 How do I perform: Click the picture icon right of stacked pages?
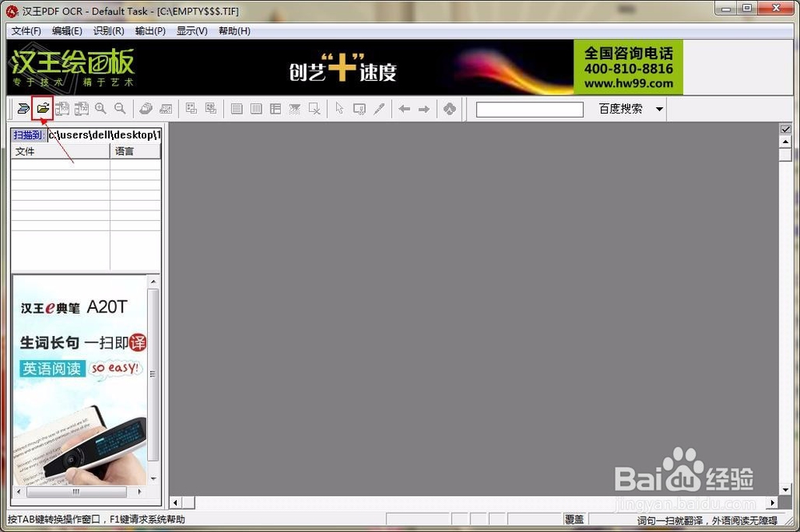pos(166,109)
